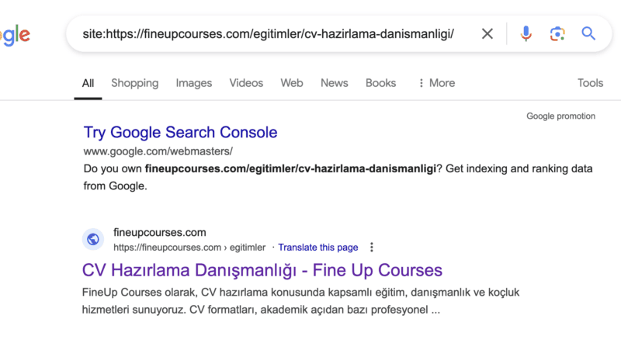621x364 pixels.
Task: Go to the Videos tab
Action: click(x=246, y=83)
